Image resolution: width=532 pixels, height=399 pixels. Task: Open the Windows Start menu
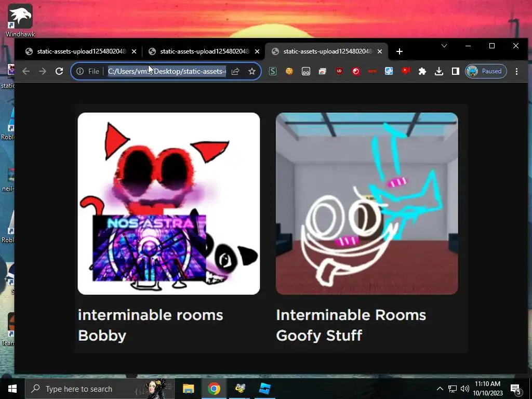12,389
